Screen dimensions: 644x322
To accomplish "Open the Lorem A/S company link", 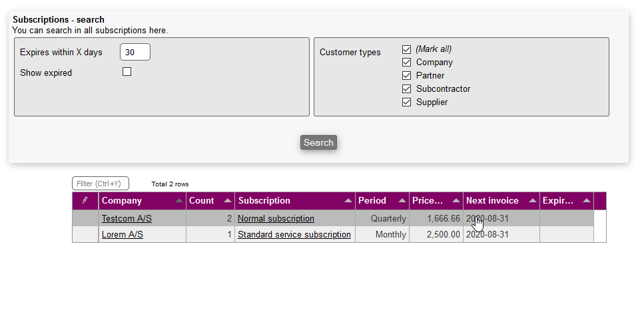I will point(122,234).
